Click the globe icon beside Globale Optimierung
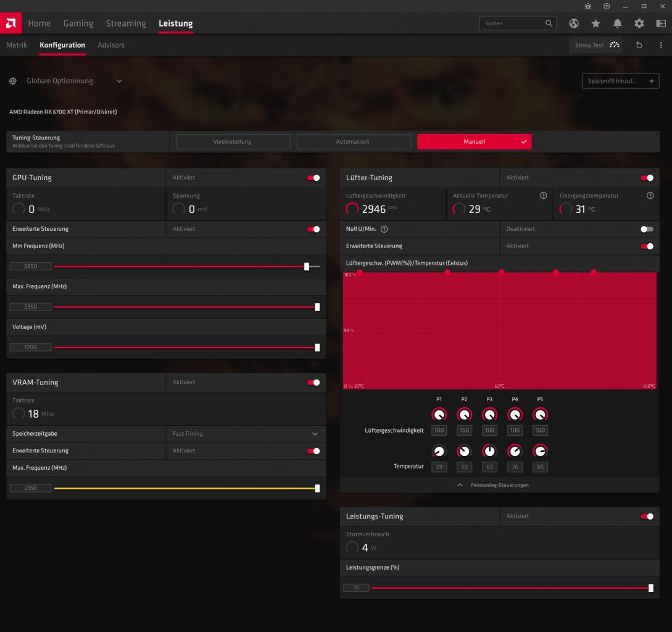 tap(13, 81)
